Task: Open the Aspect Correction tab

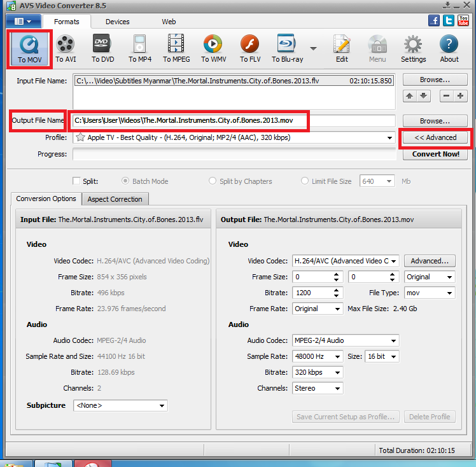Action: pyautogui.click(x=115, y=199)
